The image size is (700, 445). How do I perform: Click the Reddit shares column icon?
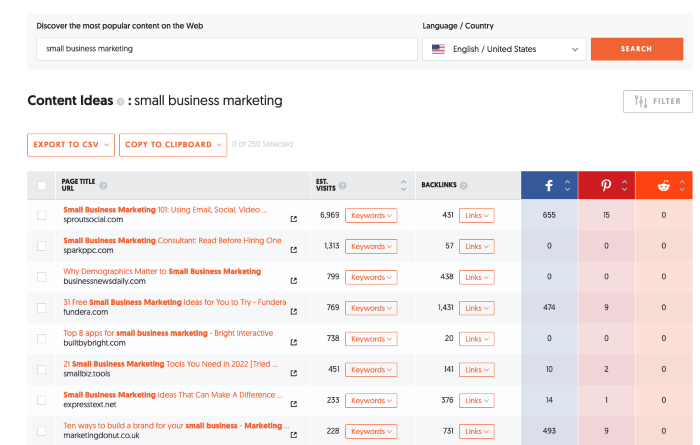tap(663, 186)
